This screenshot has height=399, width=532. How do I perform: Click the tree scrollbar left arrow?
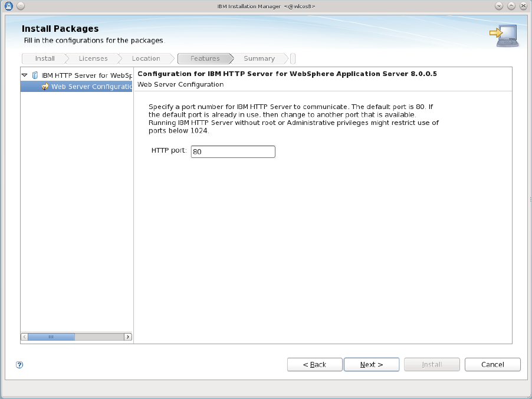tap(24, 337)
